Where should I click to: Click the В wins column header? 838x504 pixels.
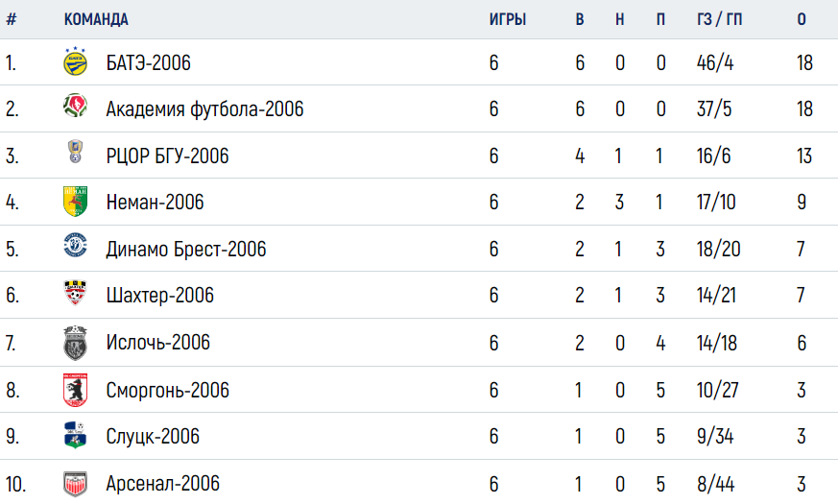pyautogui.click(x=580, y=20)
